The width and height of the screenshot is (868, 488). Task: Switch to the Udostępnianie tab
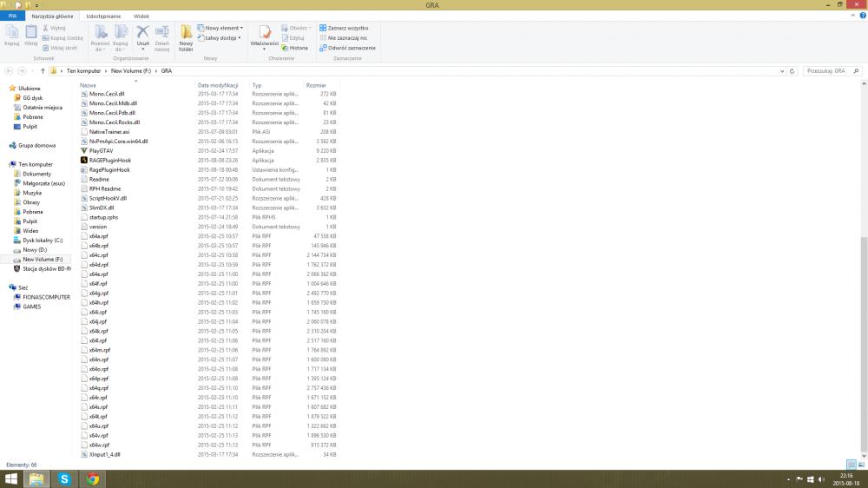(x=103, y=16)
